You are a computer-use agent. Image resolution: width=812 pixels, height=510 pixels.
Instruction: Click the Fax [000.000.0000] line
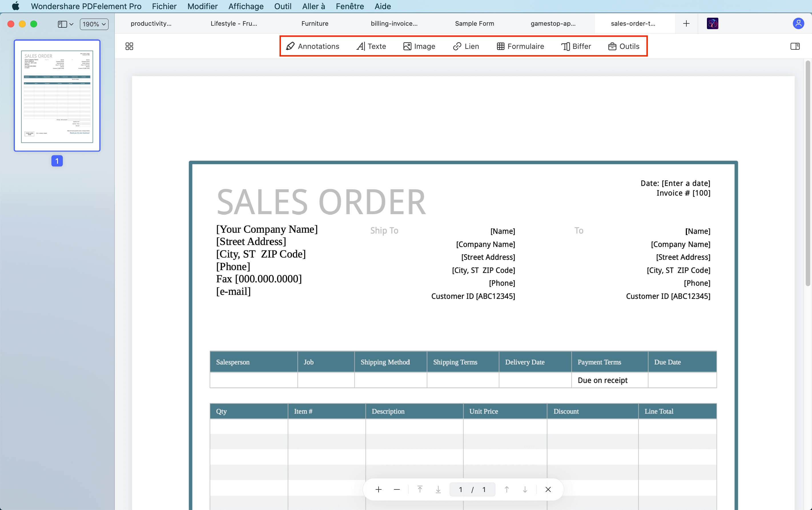[x=259, y=279]
